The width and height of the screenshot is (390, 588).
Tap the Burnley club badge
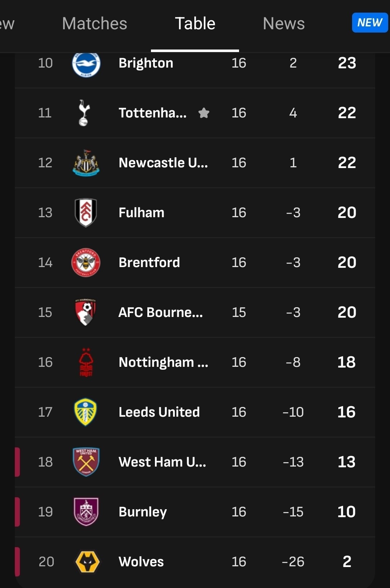click(86, 512)
